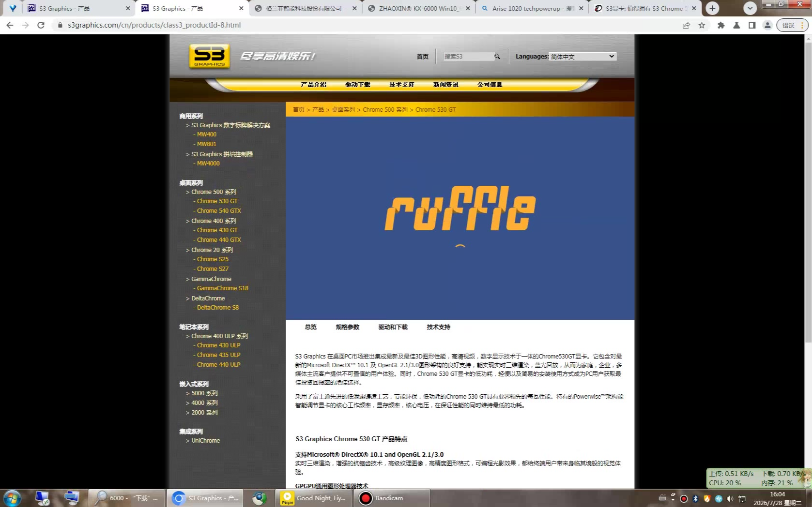Image resolution: width=812 pixels, height=507 pixels.
Task: Click the 首页 link in the header
Action: point(423,57)
